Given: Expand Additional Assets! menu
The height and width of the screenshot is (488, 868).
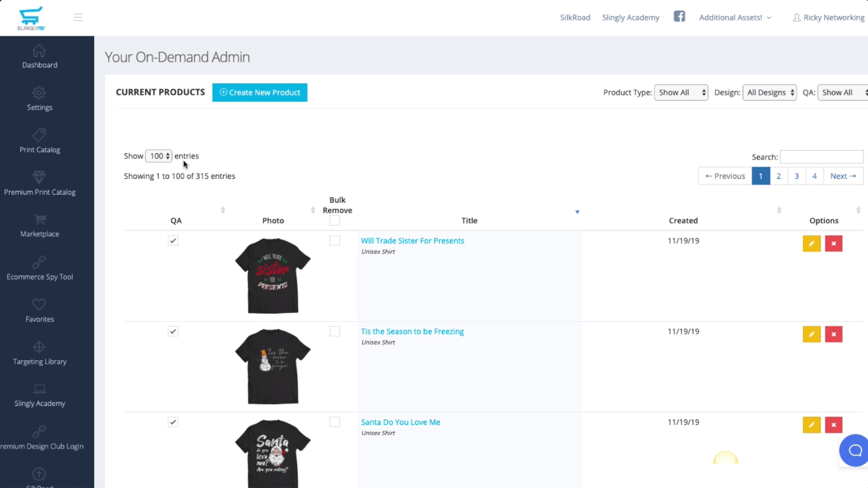Looking at the screenshot, I should pos(735,18).
